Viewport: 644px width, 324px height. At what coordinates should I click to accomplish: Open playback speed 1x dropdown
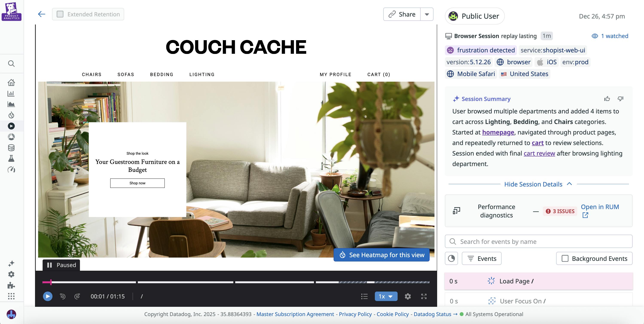pos(386,296)
